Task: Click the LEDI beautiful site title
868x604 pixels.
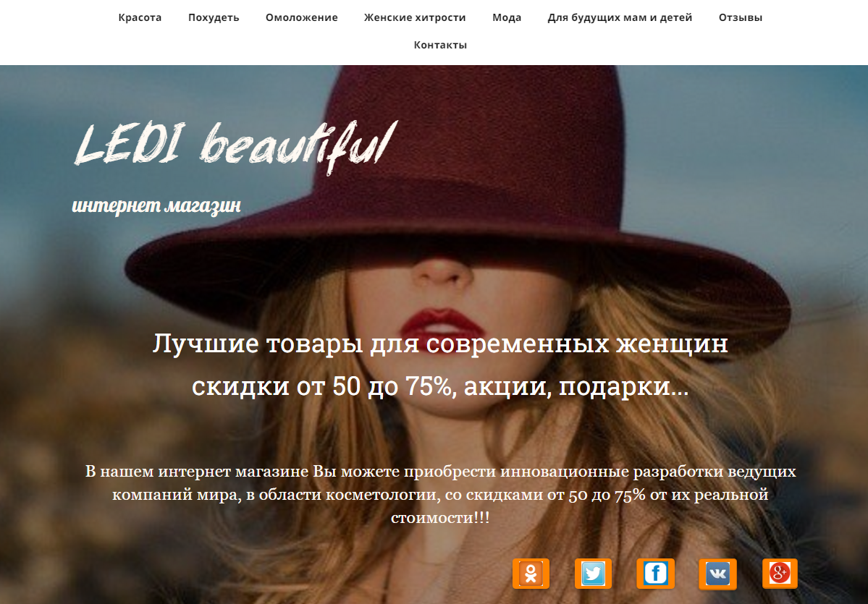Action: tap(235, 145)
